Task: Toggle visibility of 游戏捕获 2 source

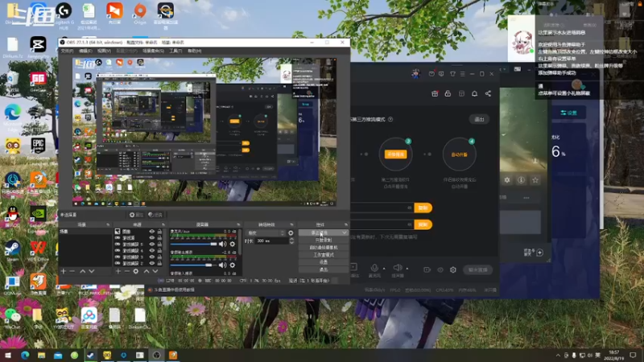Action: [x=152, y=263]
